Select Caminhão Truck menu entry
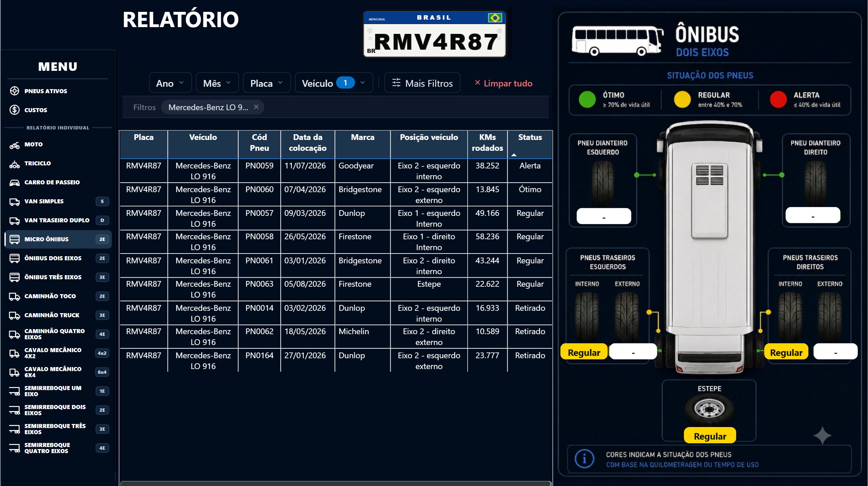868x486 pixels. tap(58, 315)
